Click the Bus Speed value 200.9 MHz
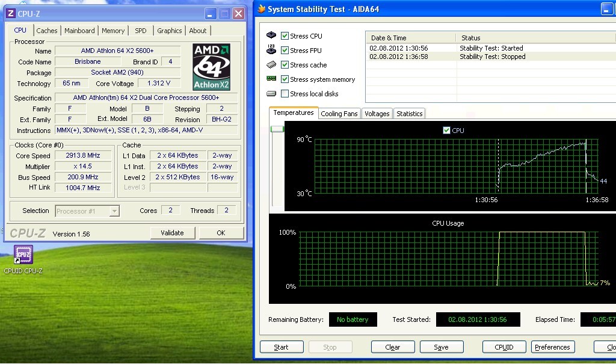The height and width of the screenshot is (364, 616). click(x=83, y=177)
